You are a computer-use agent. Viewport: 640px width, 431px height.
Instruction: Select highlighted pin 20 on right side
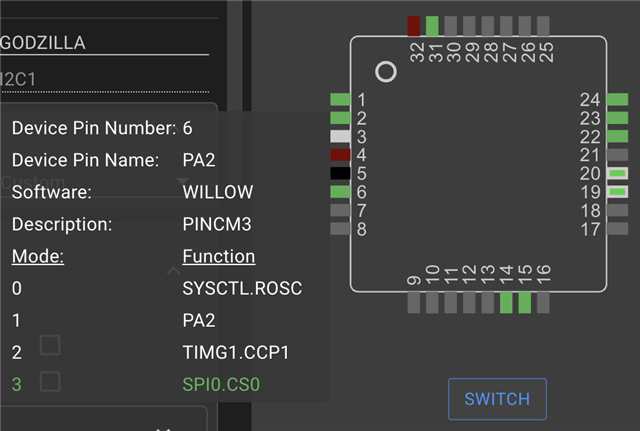click(x=618, y=173)
